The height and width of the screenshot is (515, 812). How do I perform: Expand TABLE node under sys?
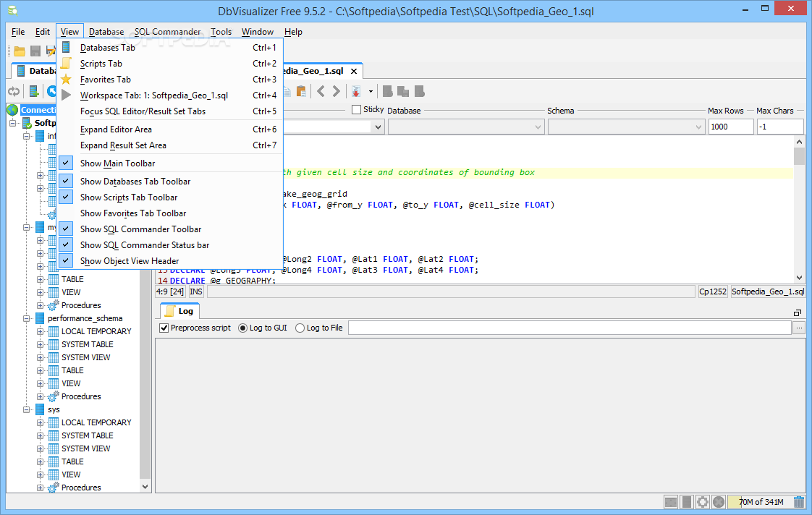pyautogui.click(x=40, y=461)
